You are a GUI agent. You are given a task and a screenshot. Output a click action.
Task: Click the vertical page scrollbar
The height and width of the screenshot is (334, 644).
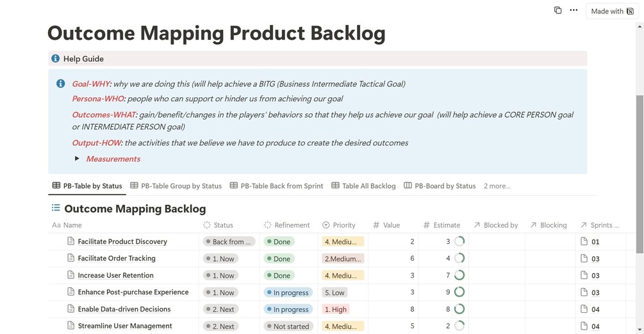[x=640, y=173]
